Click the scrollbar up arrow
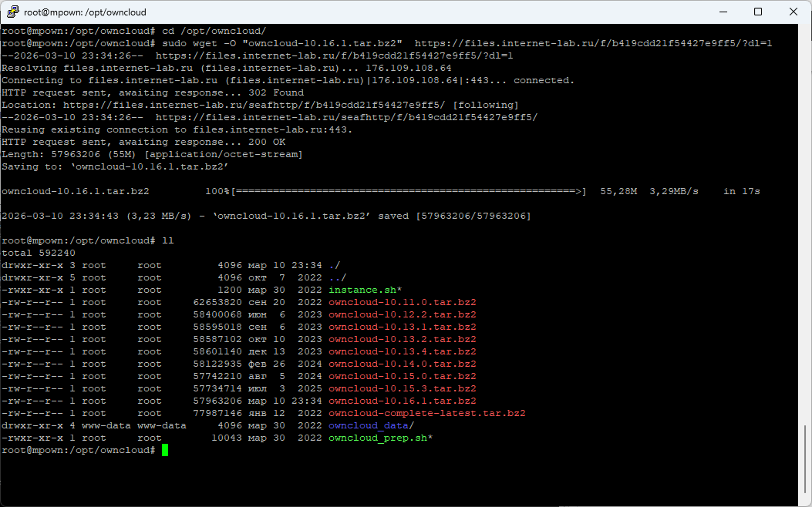This screenshot has height=507, width=812. 805,31
